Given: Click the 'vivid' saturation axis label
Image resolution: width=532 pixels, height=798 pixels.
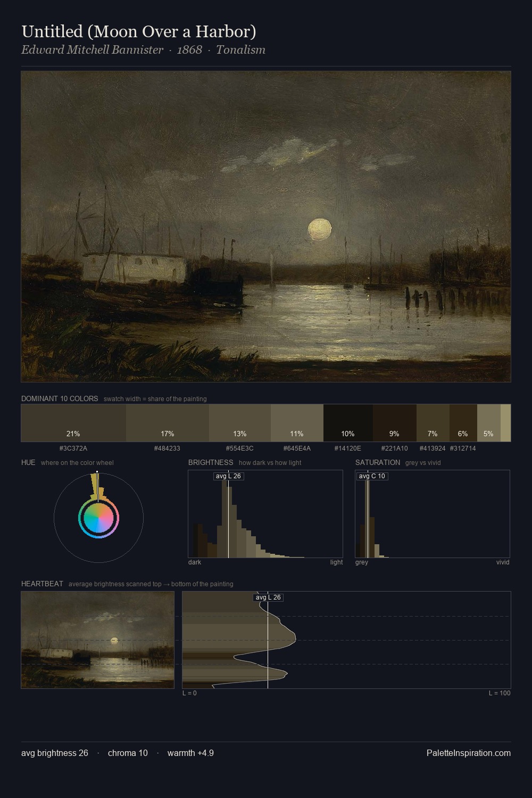Looking at the screenshot, I should tap(503, 562).
